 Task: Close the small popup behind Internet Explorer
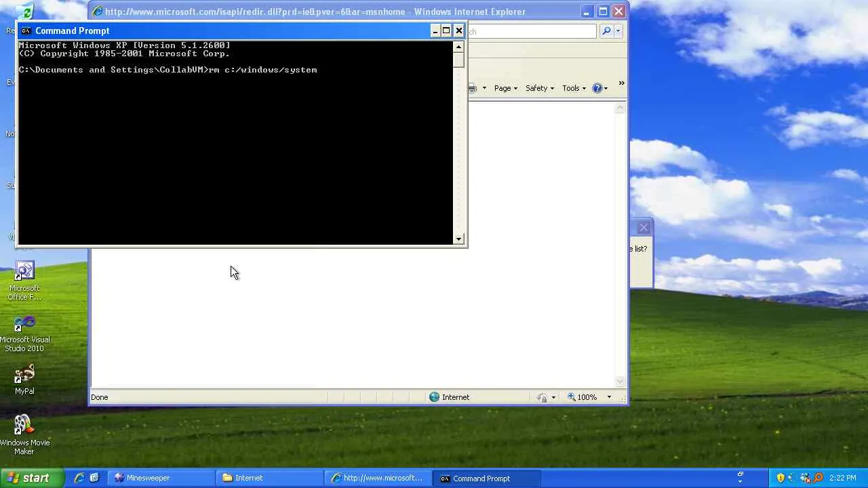click(x=644, y=228)
